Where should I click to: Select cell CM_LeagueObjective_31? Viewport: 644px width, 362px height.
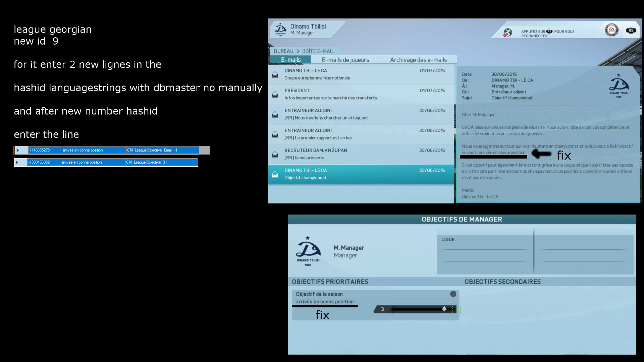point(161,162)
